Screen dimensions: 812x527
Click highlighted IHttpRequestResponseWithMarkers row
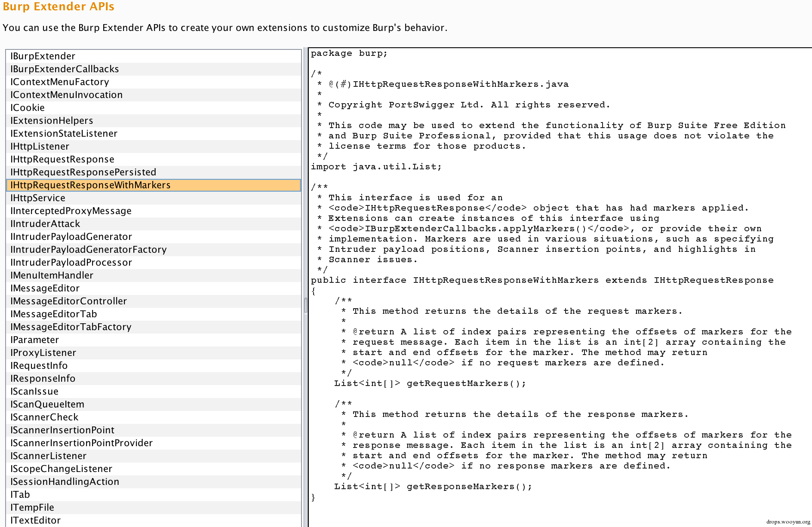pos(154,185)
